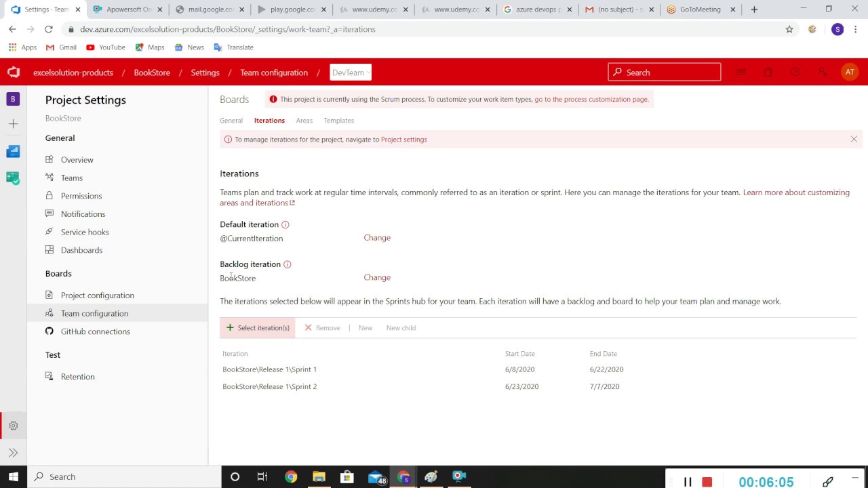Viewport: 868px width, 488px height.
Task: Click New child iteration button
Action: pyautogui.click(x=401, y=328)
